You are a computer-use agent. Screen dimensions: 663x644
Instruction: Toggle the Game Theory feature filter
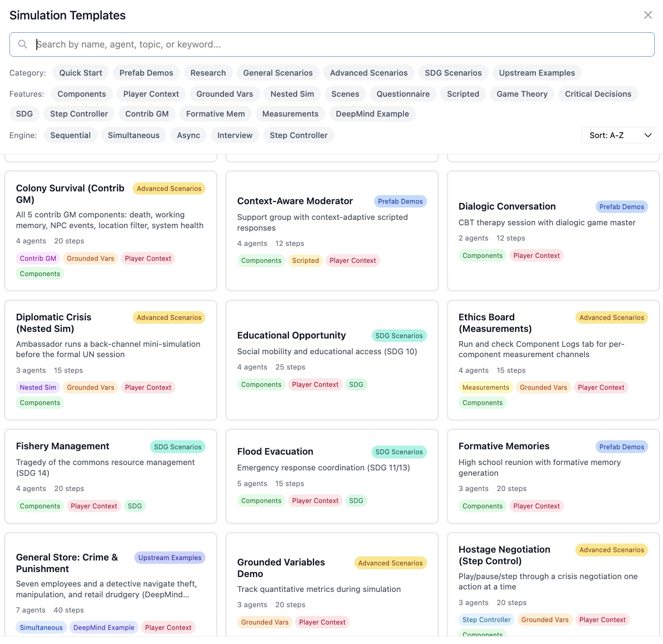tap(522, 94)
